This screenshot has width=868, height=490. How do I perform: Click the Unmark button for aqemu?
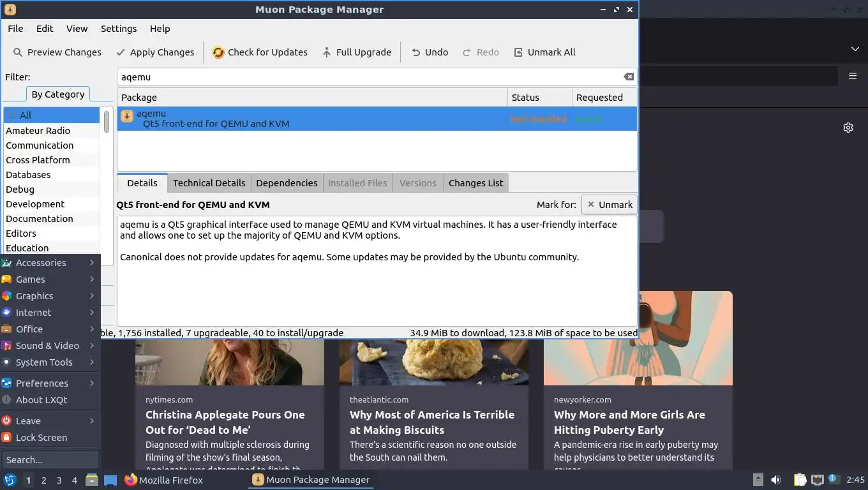pos(609,205)
